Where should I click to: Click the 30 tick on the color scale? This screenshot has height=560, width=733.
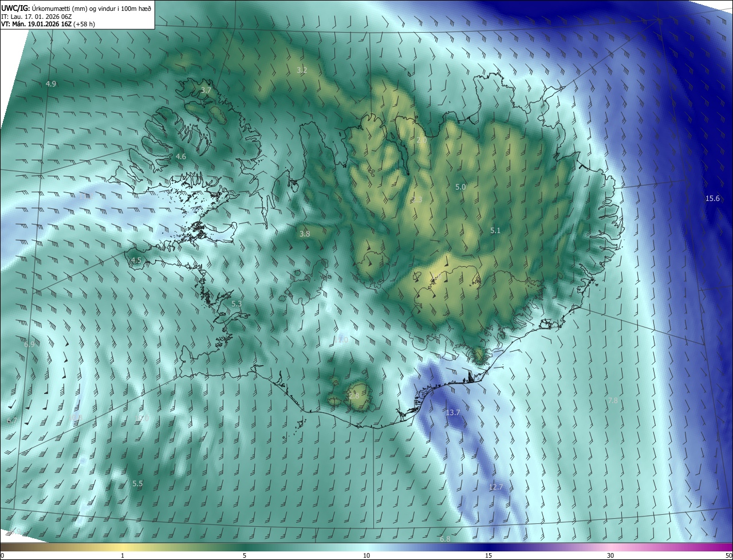pos(610,555)
